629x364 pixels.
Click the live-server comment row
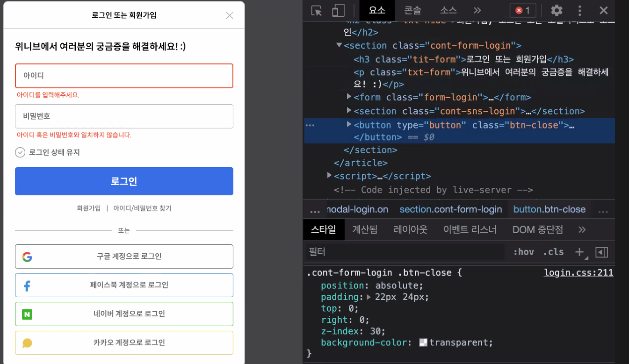pyautogui.click(x=433, y=190)
